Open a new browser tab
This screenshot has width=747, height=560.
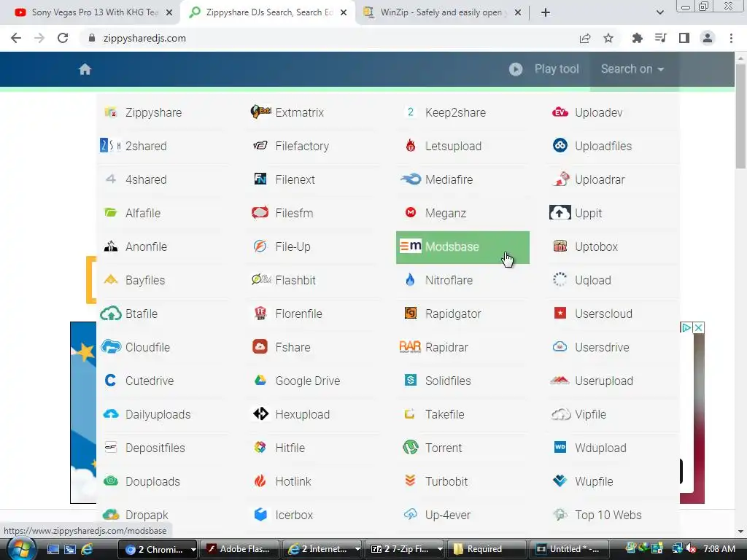click(x=546, y=12)
